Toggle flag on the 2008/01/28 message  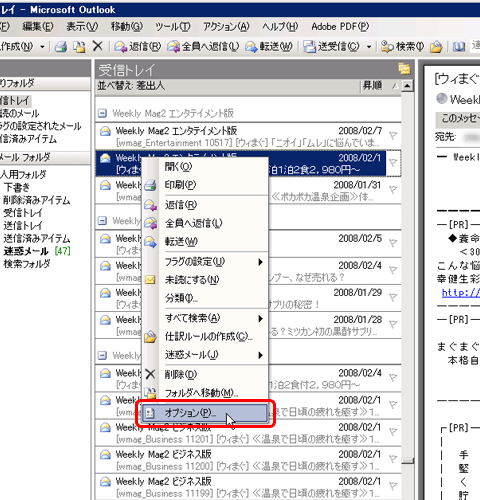393,324
